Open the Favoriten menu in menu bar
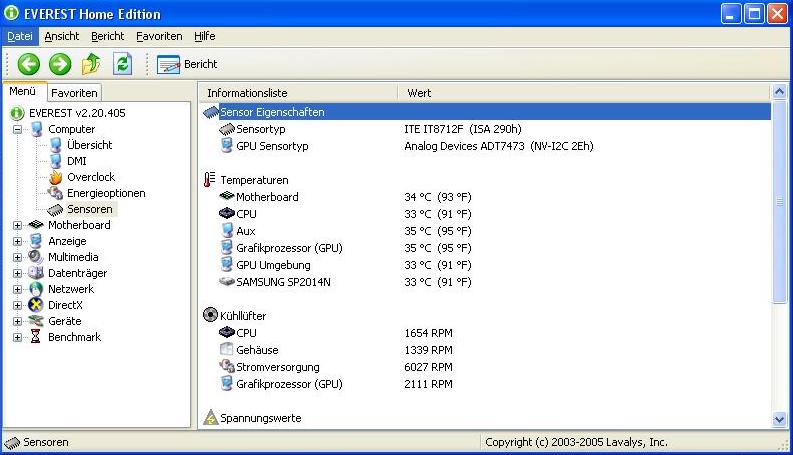 point(159,36)
